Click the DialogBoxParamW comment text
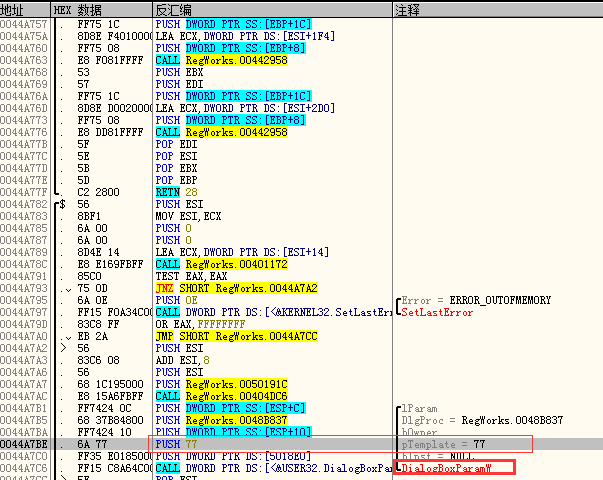 448,467
